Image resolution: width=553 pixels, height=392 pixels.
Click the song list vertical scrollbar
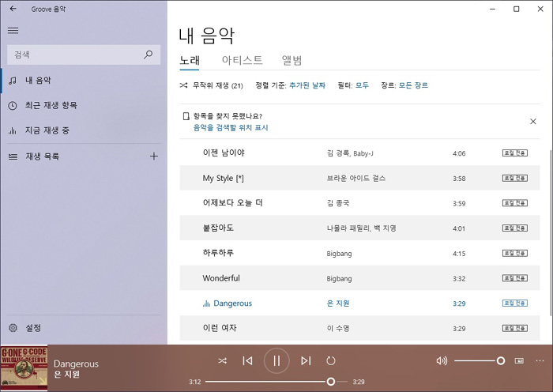[x=551, y=233]
